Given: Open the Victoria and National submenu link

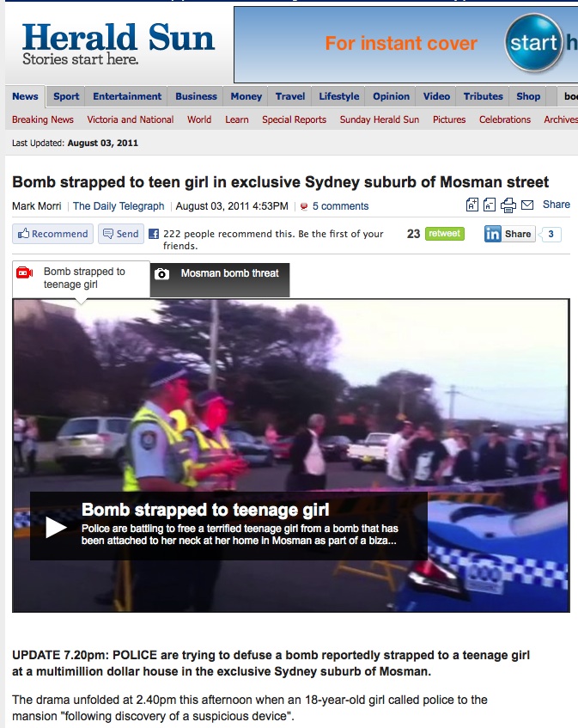Looking at the screenshot, I should pyautogui.click(x=131, y=120).
